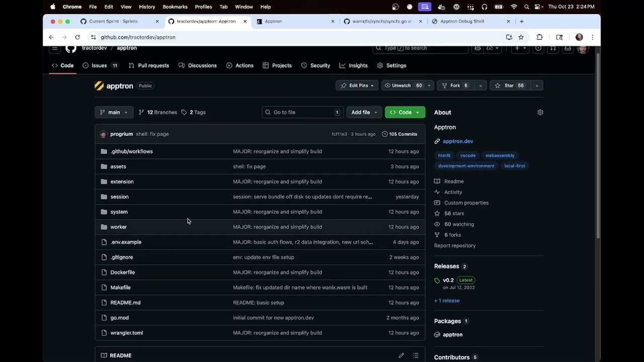
Task: Click the headphones icon in the menu bar
Action: [x=485, y=7]
